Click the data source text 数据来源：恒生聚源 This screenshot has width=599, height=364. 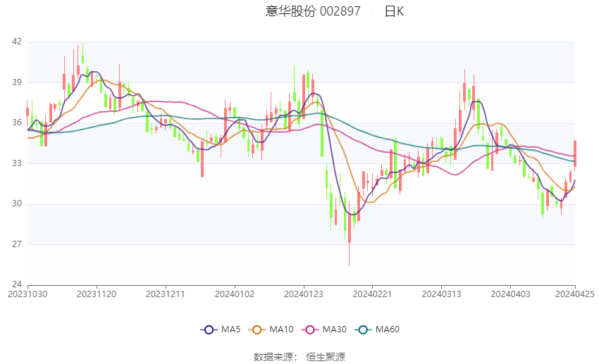pos(299,357)
